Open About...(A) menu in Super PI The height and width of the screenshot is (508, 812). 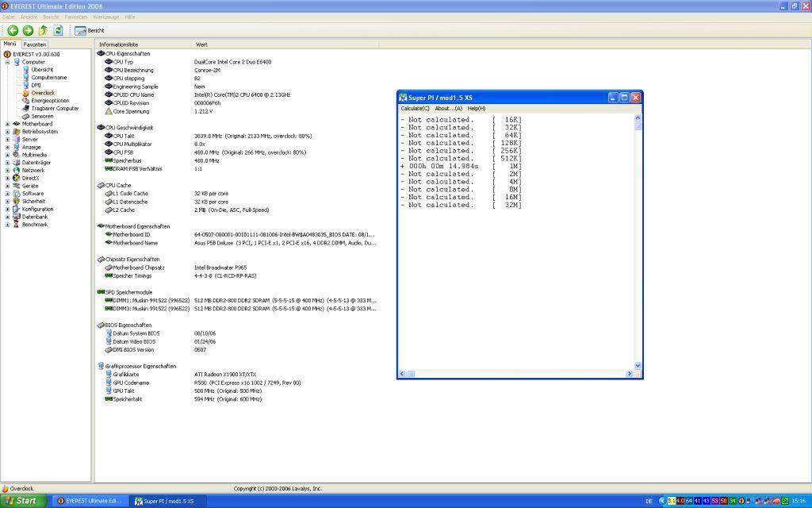coord(449,108)
